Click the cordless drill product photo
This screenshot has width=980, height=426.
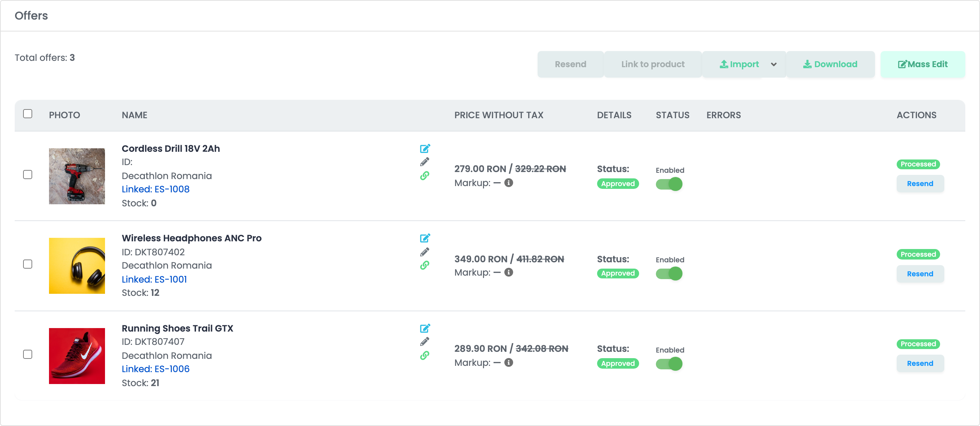tap(77, 176)
